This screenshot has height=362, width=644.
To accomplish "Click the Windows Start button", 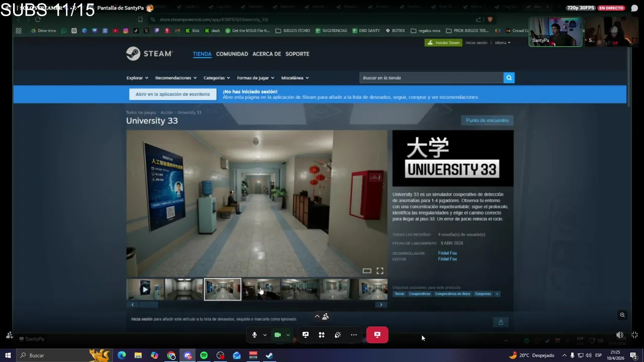I will click(8, 355).
